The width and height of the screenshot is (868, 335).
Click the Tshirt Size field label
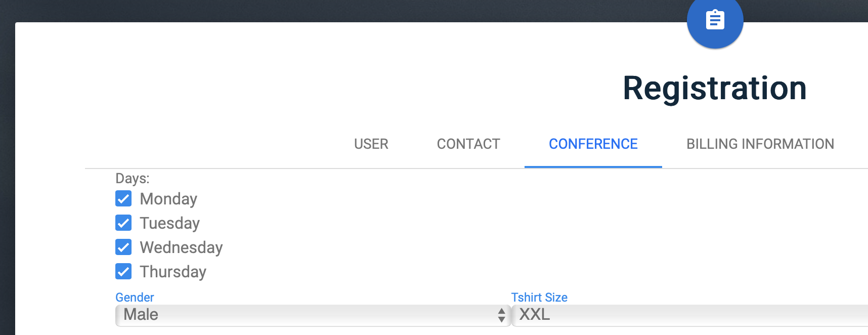539,298
